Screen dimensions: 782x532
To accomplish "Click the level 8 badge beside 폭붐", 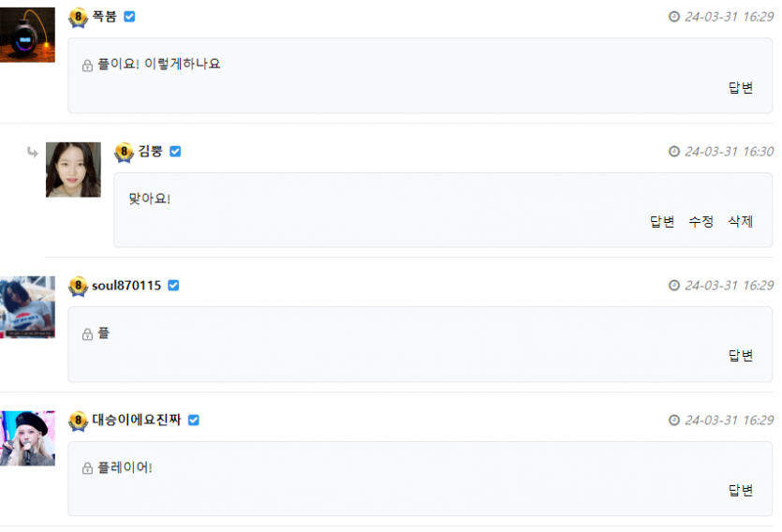I will tap(78, 18).
